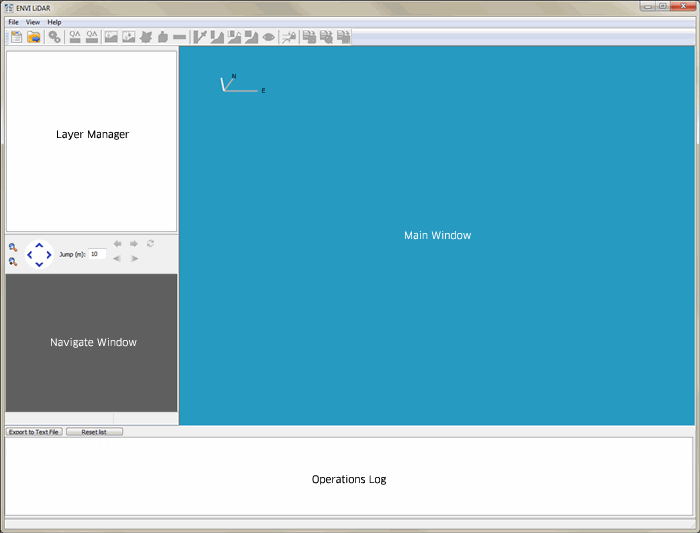Click the Jump (m) value field
Viewport: 700px width, 533px height.
[x=97, y=254]
